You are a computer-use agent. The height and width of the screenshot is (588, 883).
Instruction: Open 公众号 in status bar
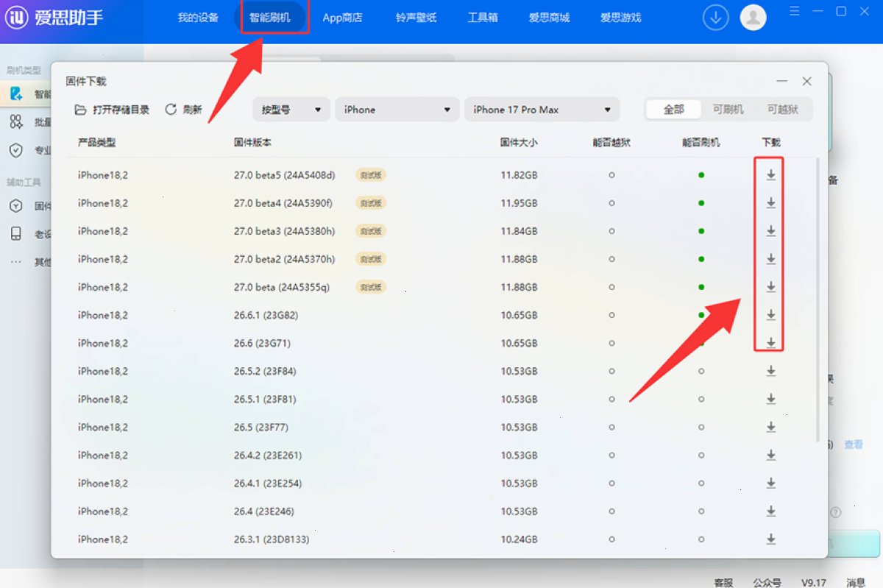click(x=767, y=581)
